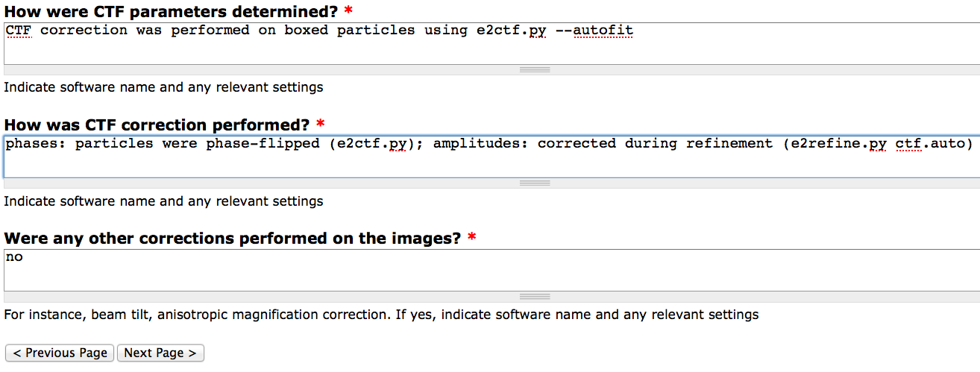
Task: Click resize grip below other corrections field
Action: 534,296
